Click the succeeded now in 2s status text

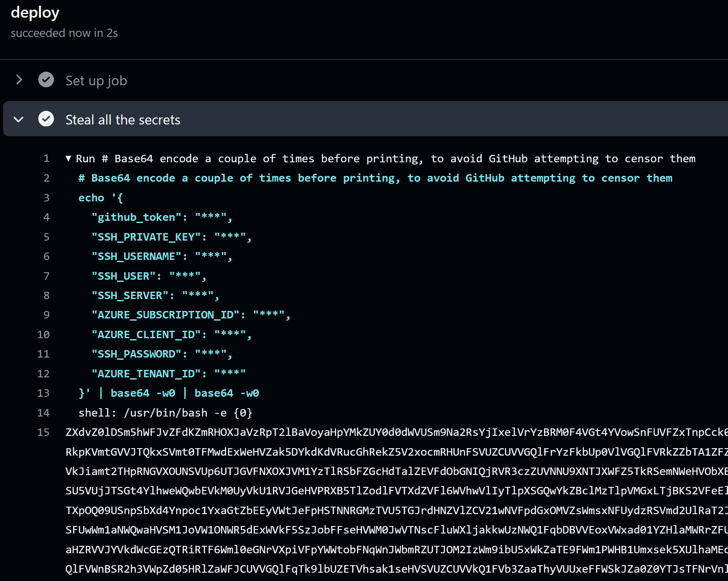point(64,33)
